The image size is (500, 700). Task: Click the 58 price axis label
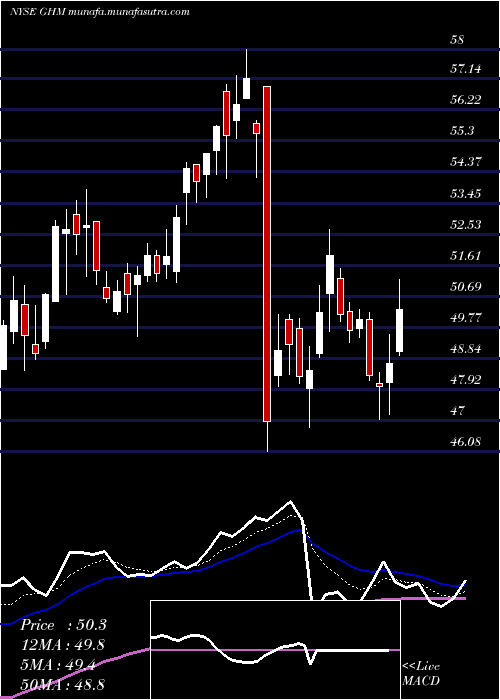(458, 40)
